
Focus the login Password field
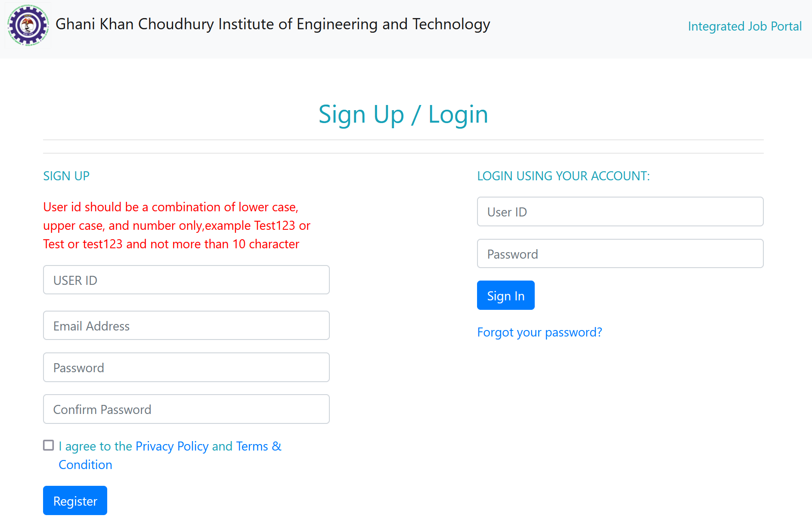click(x=620, y=254)
